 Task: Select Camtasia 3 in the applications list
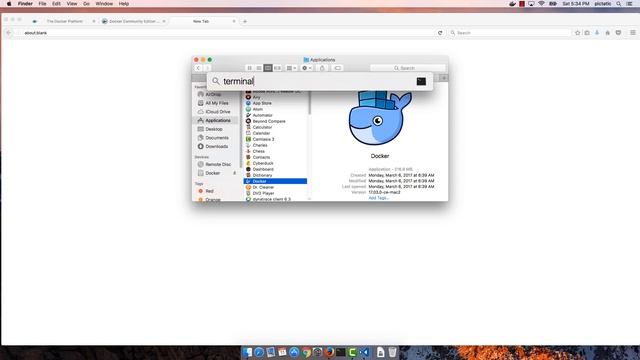263,139
